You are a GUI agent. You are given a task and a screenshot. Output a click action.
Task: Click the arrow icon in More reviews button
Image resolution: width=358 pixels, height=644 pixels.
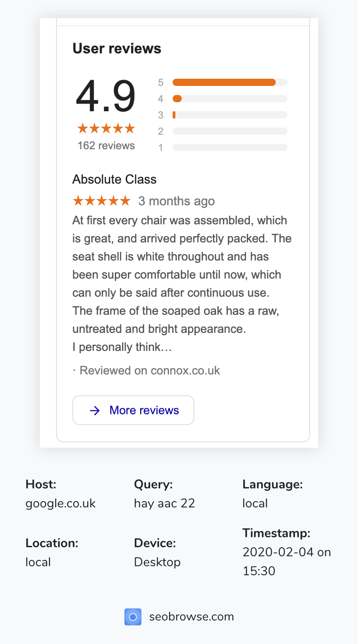95,410
